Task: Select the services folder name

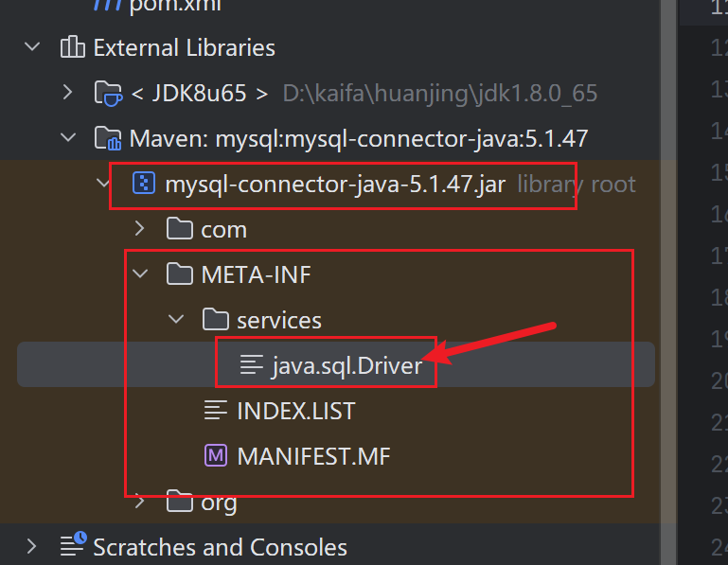Action: [x=279, y=320]
